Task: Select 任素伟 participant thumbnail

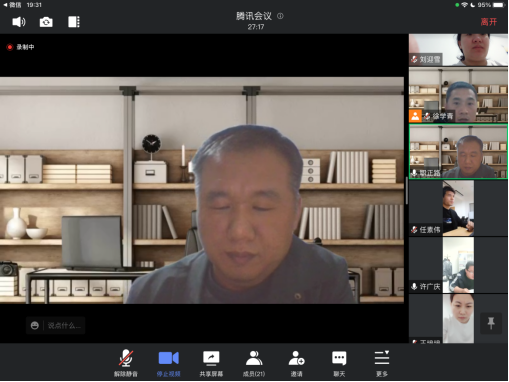Action: click(x=458, y=208)
